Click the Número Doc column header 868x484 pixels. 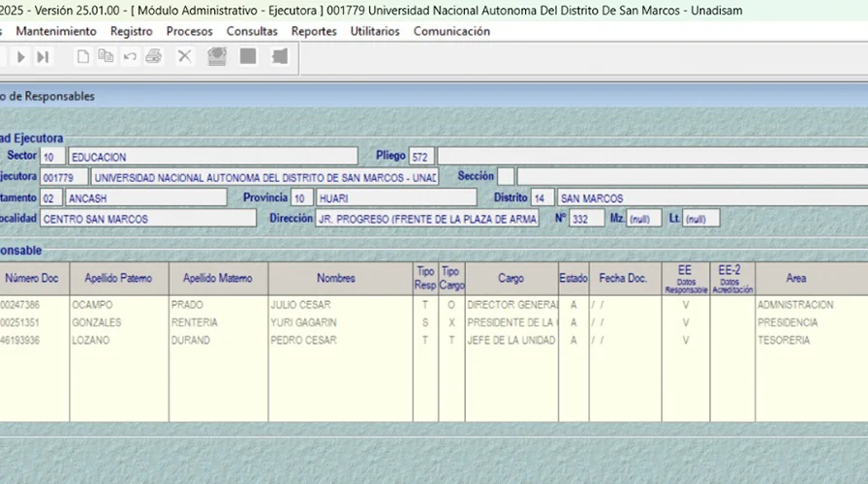(x=34, y=278)
